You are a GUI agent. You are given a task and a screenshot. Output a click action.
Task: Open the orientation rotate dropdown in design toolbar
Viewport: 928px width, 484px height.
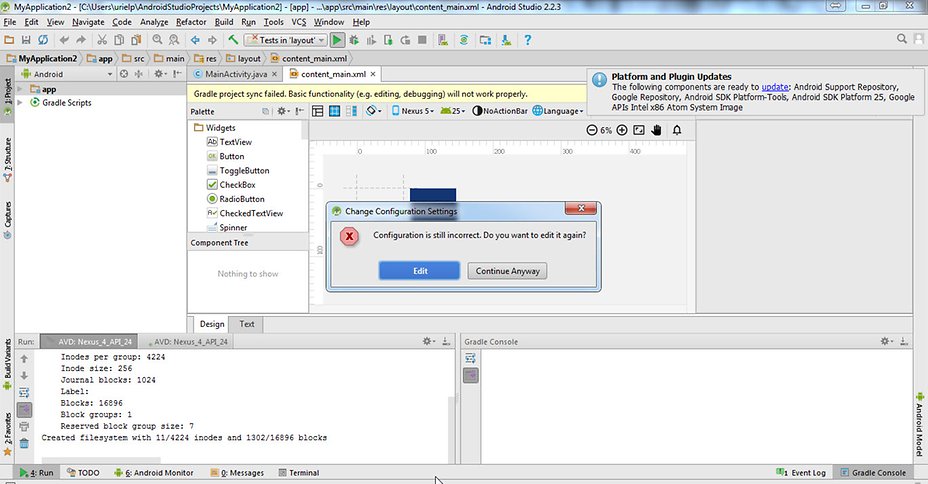point(373,111)
